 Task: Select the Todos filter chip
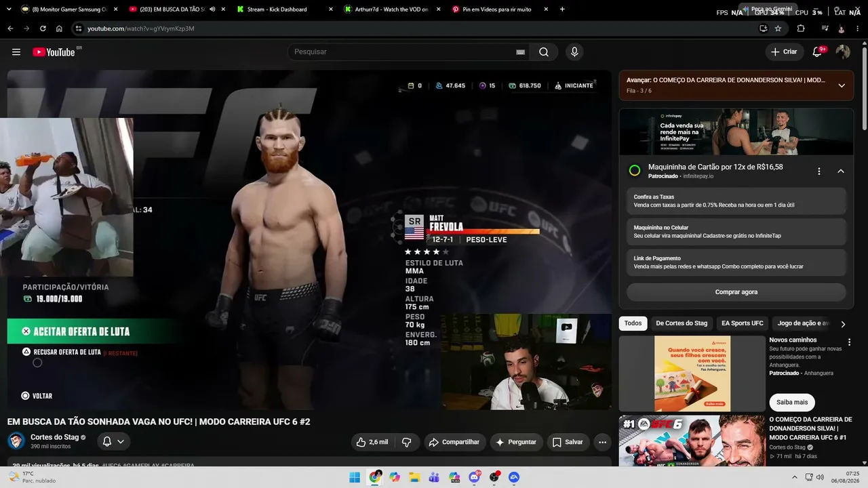click(x=633, y=323)
